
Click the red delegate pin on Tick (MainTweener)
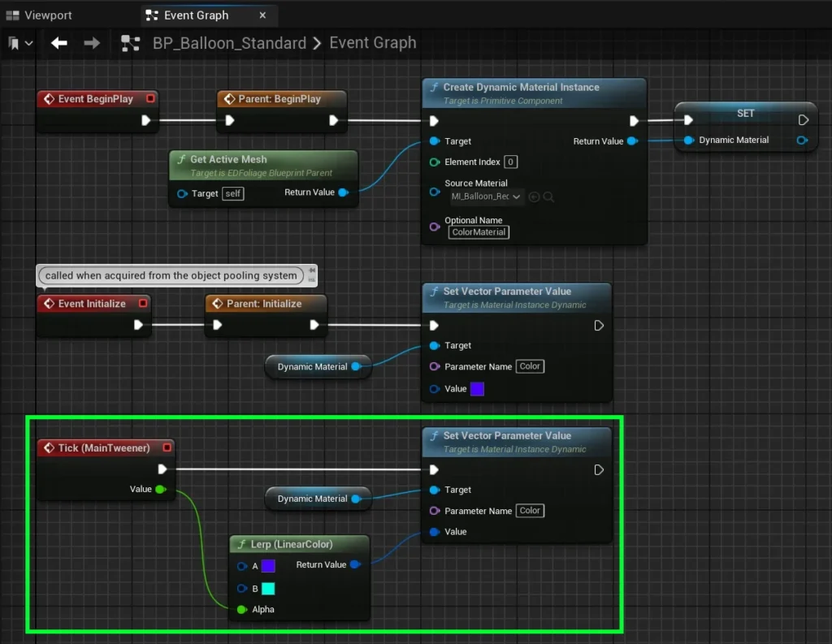[x=167, y=447]
